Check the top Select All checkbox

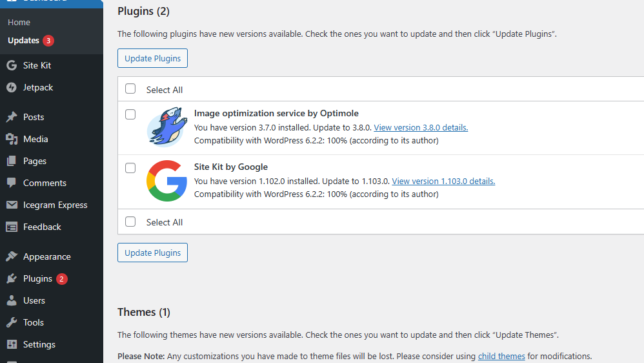tap(130, 88)
